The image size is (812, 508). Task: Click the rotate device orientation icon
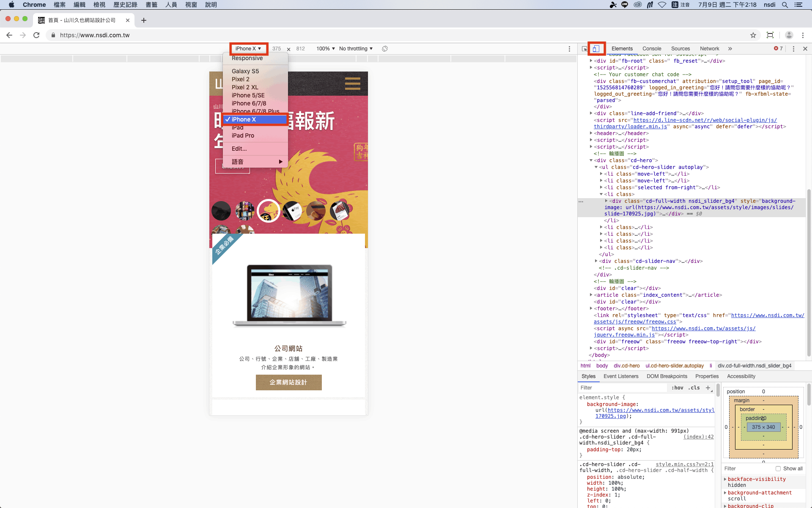[385, 49]
